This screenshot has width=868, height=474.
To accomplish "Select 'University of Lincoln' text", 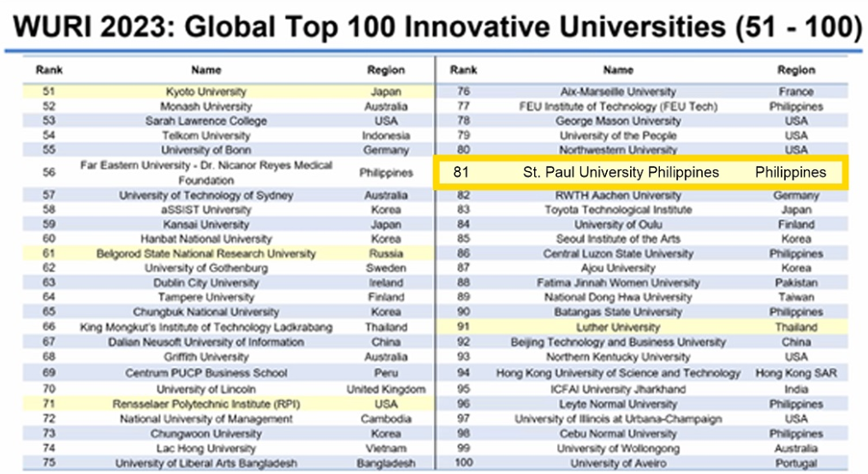I will pyautogui.click(x=206, y=388).
